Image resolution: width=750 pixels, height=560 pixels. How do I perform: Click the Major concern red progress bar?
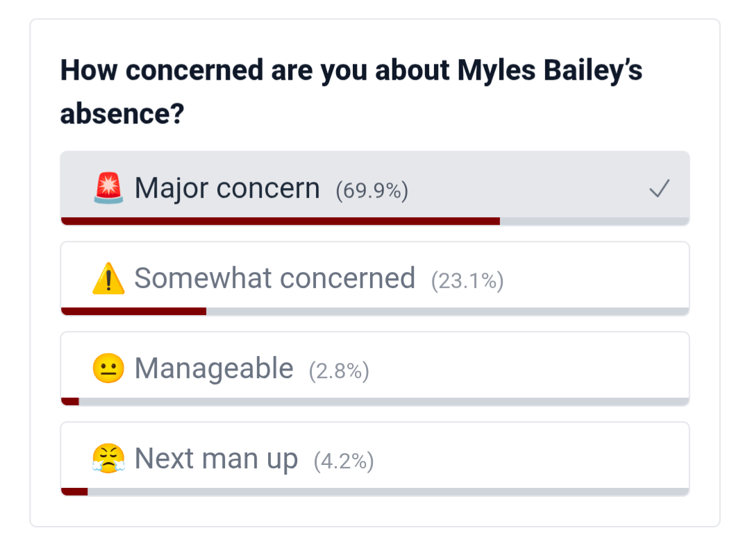(280, 221)
